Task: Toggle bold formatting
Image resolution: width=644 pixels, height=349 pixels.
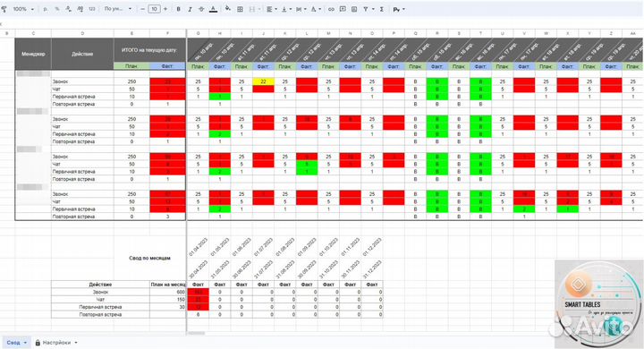Action: click(x=178, y=9)
